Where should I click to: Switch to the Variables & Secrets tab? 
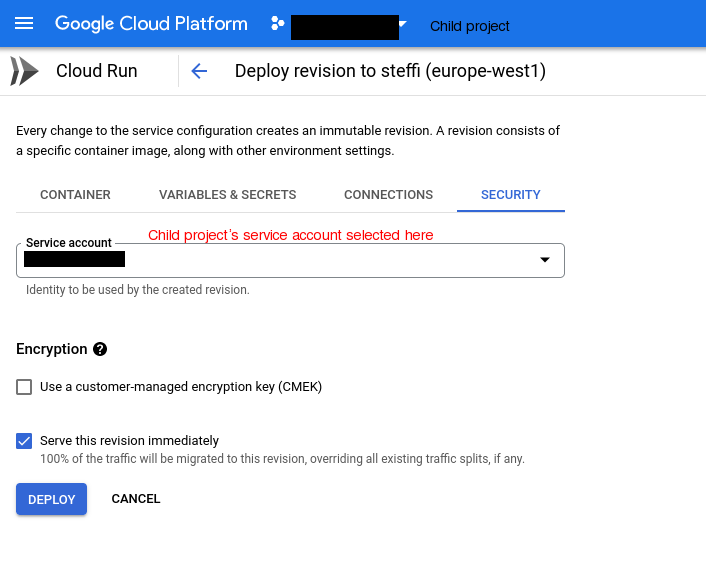point(227,195)
